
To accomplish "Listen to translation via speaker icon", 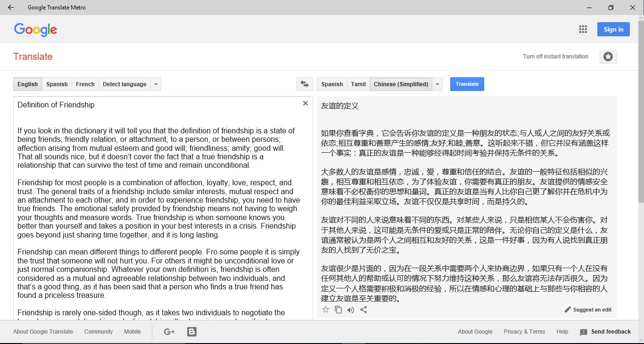I will click(x=351, y=310).
